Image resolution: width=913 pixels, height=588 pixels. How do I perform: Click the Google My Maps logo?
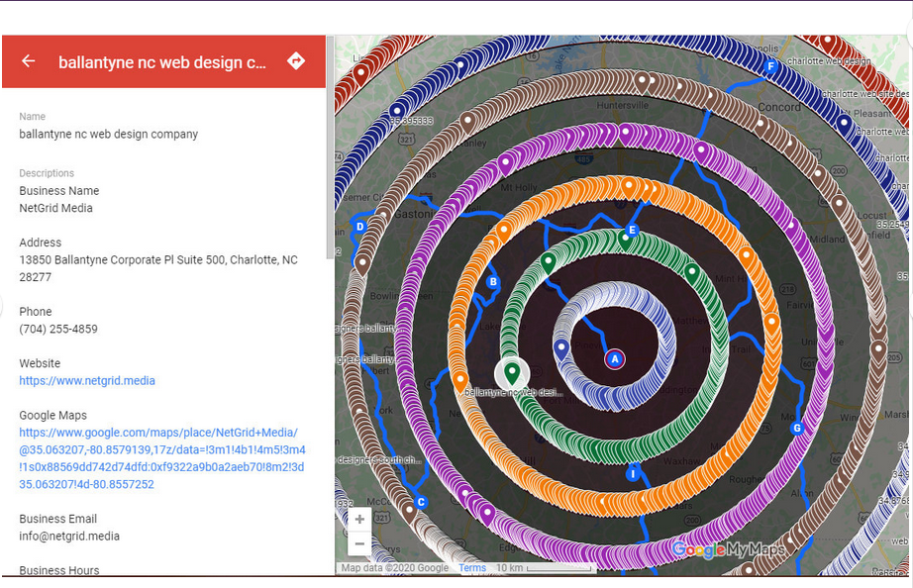click(x=728, y=549)
